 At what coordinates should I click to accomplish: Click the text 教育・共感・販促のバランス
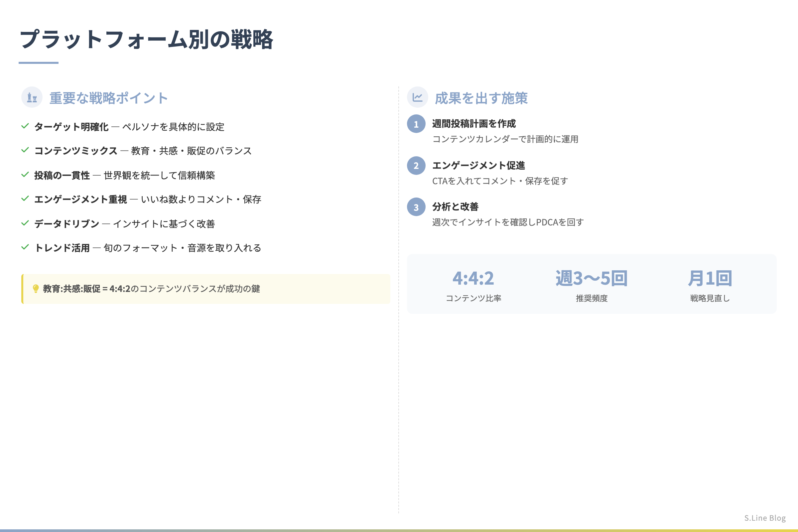click(192, 151)
